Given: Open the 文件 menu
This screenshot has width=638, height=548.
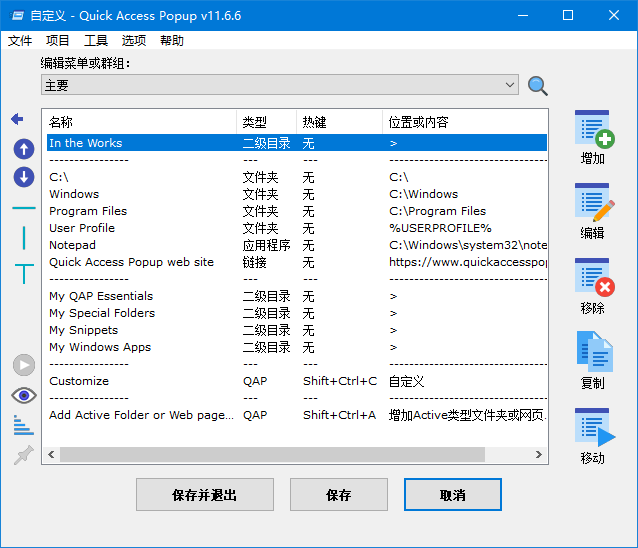Looking at the screenshot, I should click(20, 41).
